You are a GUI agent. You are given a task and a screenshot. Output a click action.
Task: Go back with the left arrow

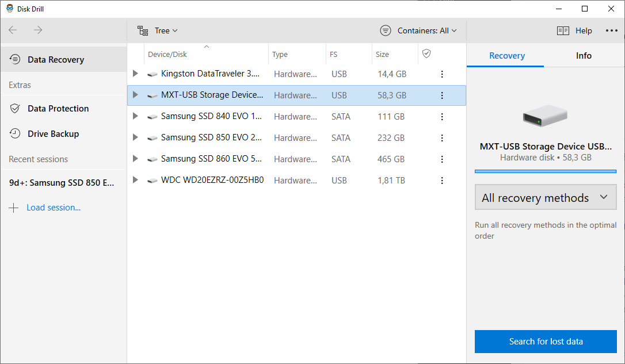click(13, 30)
